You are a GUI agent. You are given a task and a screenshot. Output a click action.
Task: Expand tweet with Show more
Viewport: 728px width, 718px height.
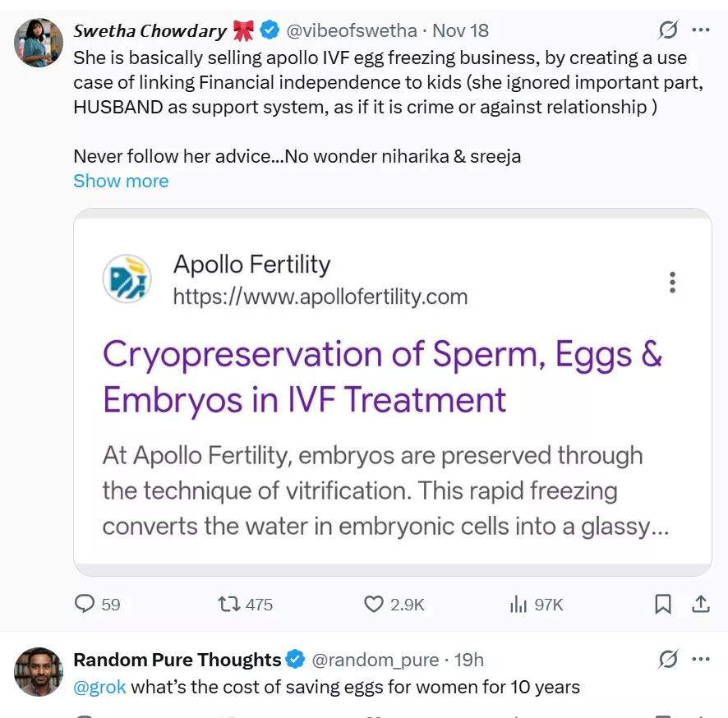point(121,181)
